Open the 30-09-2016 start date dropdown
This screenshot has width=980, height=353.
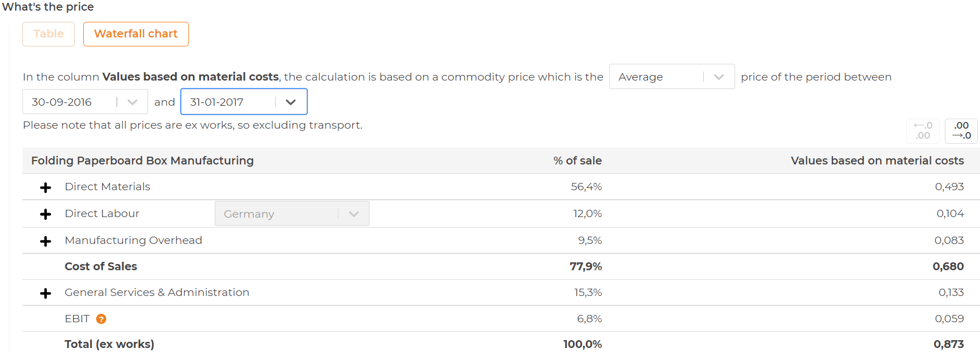(x=132, y=101)
